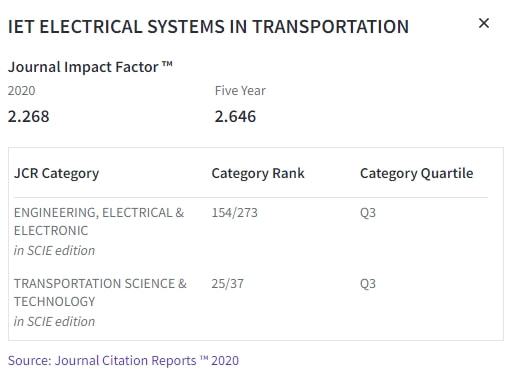Click the 154/273 category rank value
This screenshot has height=375, width=507.
(x=235, y=213)
